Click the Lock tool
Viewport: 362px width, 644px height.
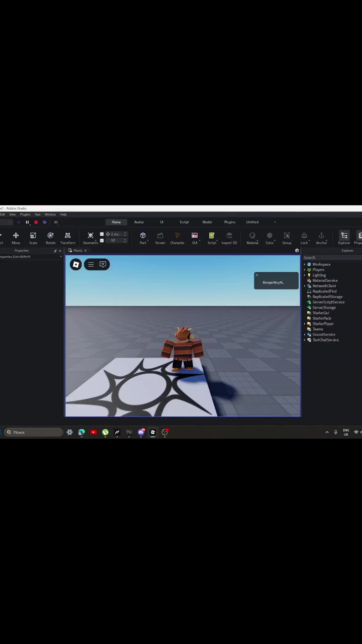pyautogui.click(x=304, y=238)
